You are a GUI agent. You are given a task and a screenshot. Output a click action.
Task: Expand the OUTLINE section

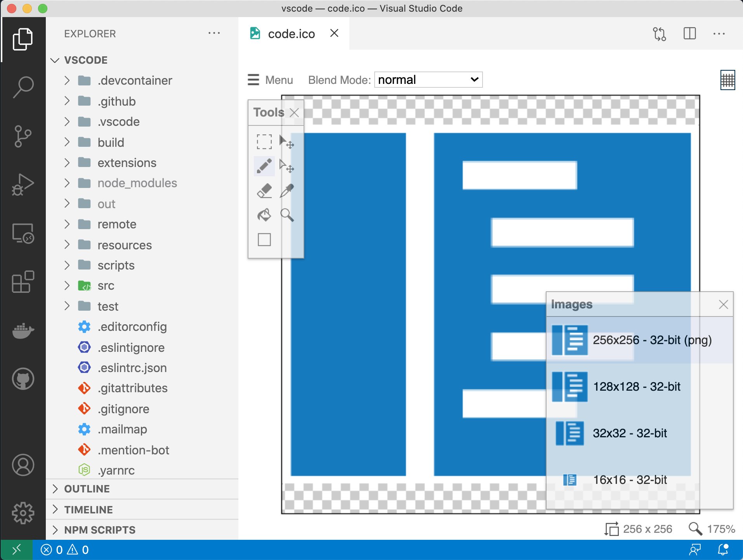tap(142, 489)
